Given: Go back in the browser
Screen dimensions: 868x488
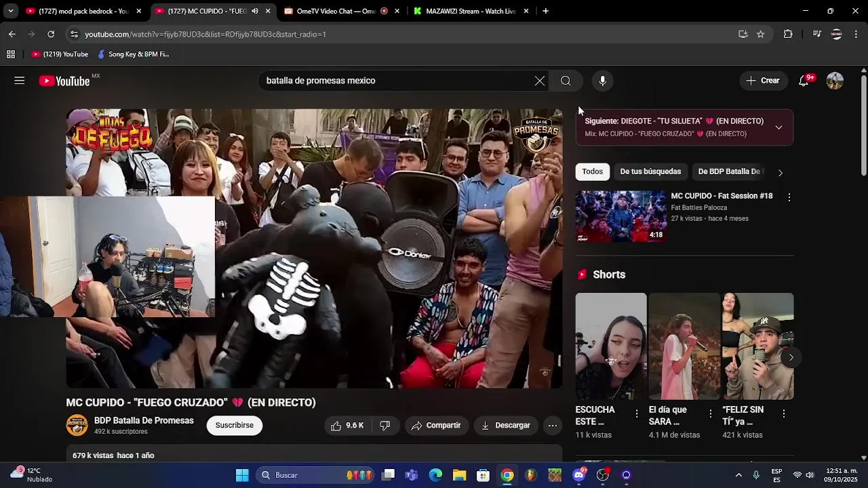Looking at the screenshot, I should coord(12,34).
